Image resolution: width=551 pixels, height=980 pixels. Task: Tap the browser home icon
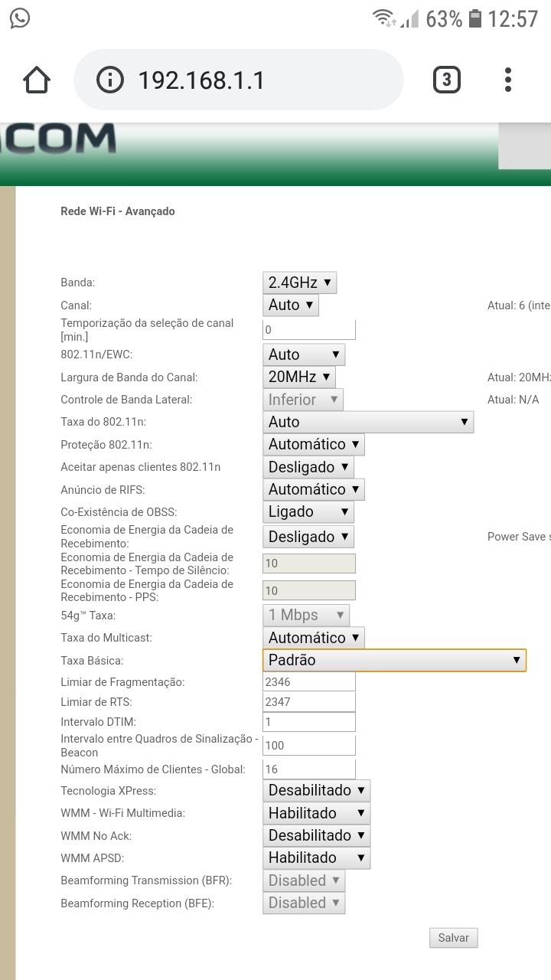[37, 80]
